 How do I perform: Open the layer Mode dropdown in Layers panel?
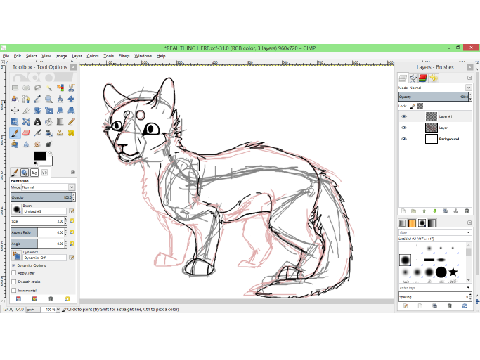tap(468, 87)
